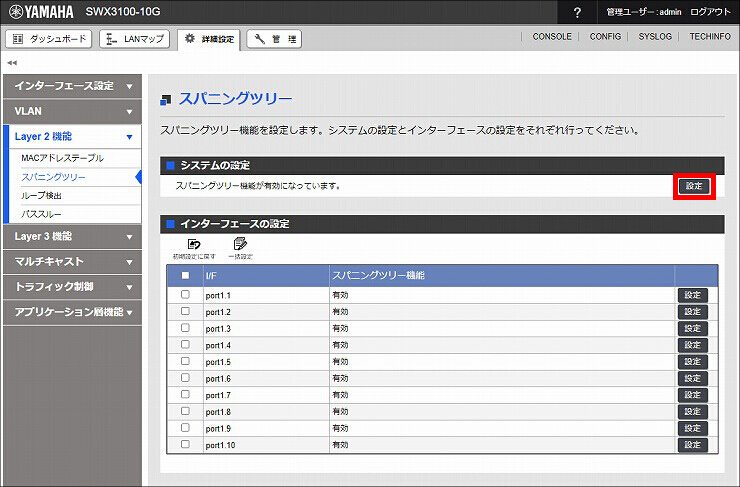Viewport: 740px width, 487px height.
Task: Click スパニングツリー機能が有効になっています status text
Action: (258, 186)
